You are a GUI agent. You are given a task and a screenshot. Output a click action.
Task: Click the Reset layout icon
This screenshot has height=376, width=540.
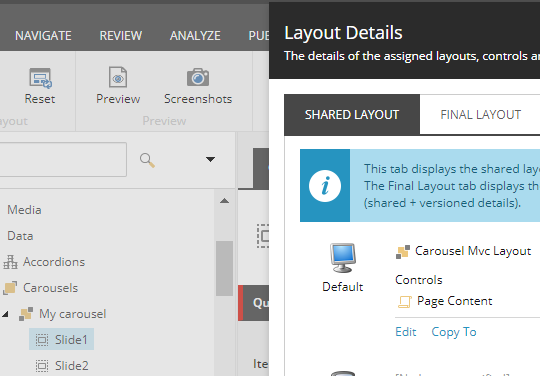[40, 78]
